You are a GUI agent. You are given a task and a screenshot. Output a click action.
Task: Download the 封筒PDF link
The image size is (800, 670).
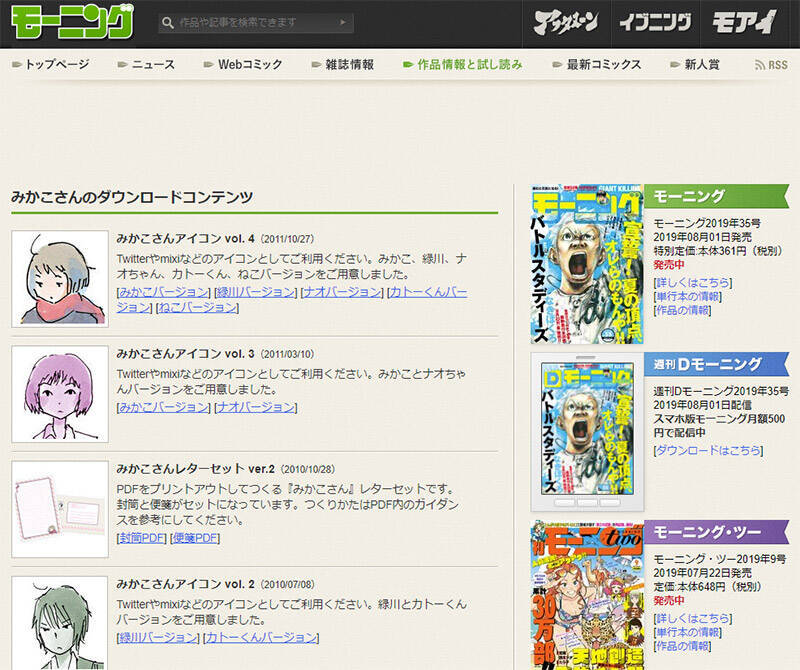pyautogui.click(x=141, y=538)
